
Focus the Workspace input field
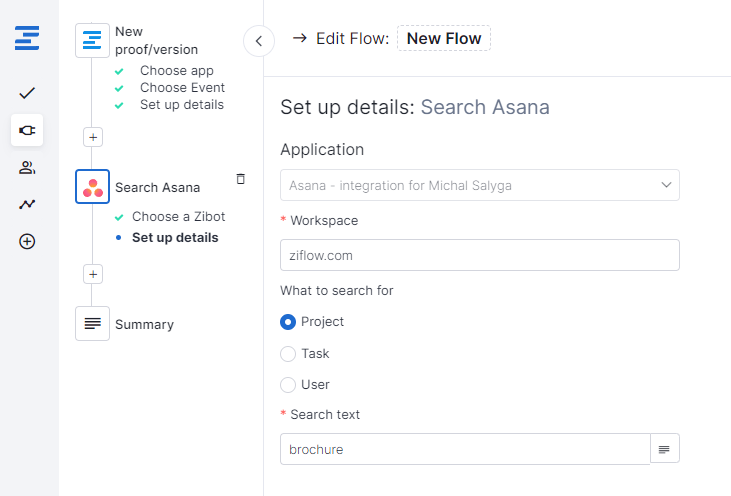tap(480, 255)
